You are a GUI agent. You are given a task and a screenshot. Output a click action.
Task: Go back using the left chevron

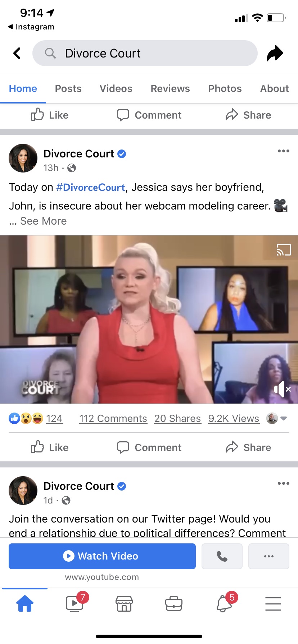pos(17,53)
